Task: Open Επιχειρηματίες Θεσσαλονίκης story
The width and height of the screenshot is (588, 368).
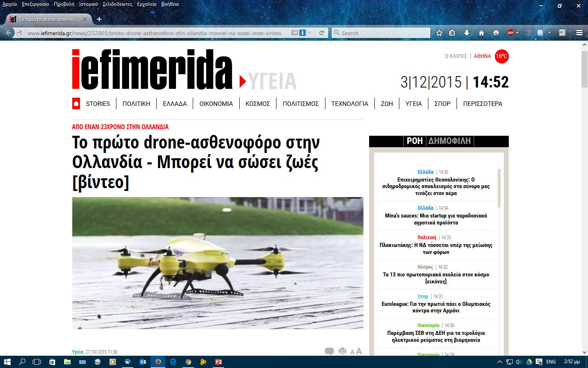Action: click(436, 186)
